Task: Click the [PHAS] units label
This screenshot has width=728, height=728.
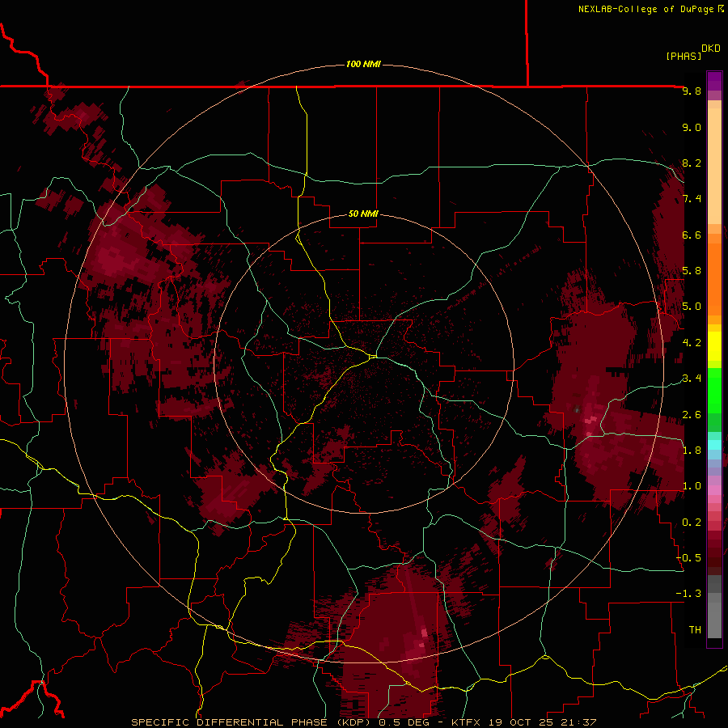Action: [x=684, y=57]
